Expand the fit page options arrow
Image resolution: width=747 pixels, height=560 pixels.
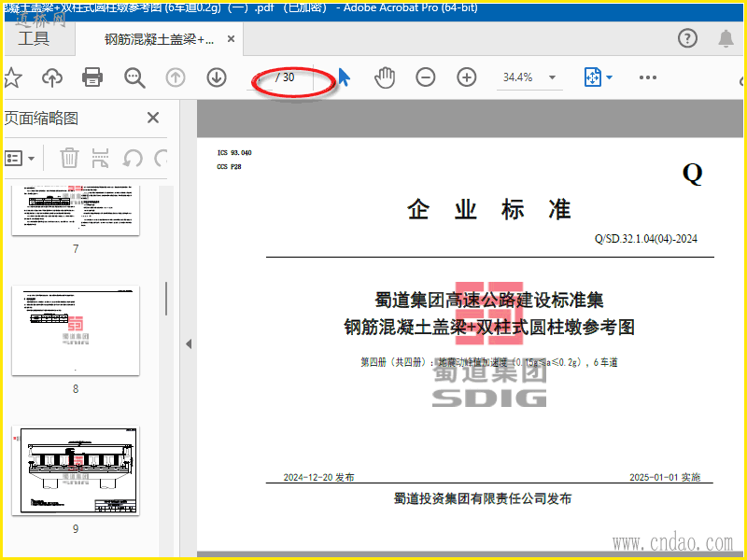pyautogui.click(x=609, y=77)
